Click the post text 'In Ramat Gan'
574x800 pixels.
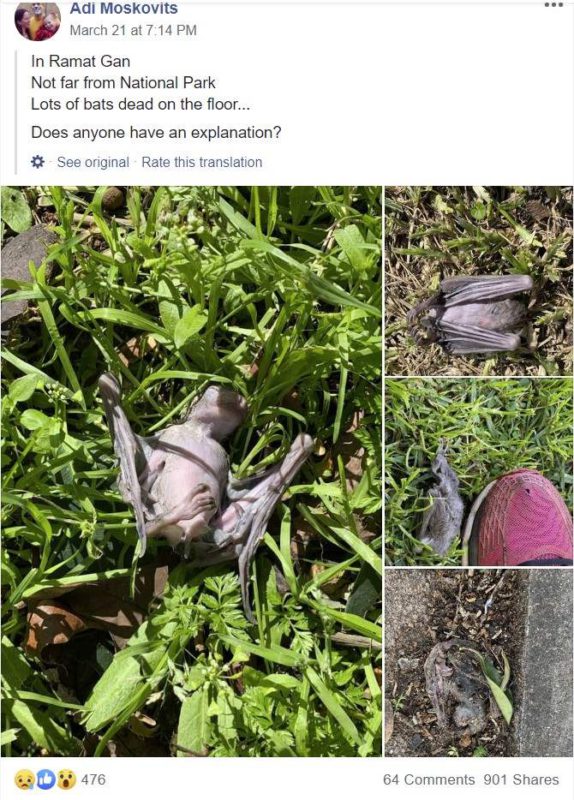click(81, 61)
